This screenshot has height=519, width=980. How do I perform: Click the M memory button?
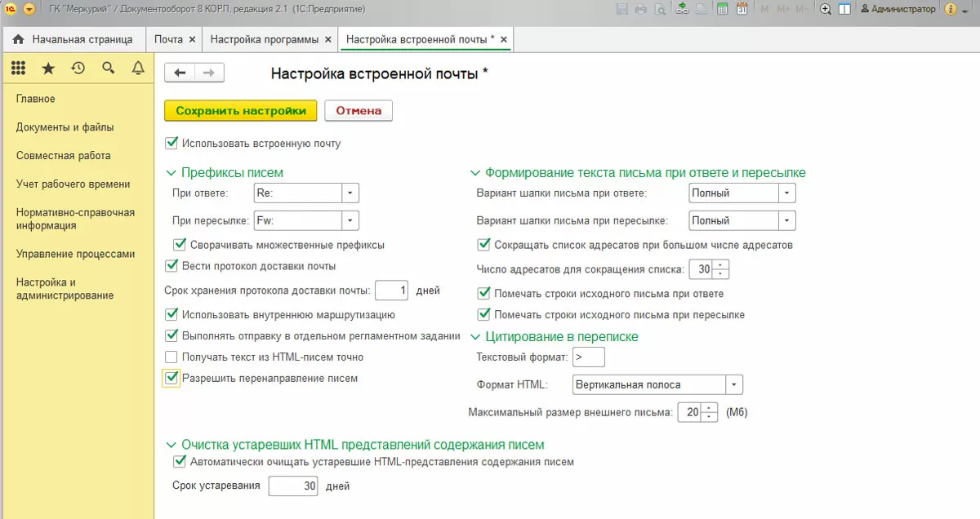pyautogui.click(x=765, y=9)
